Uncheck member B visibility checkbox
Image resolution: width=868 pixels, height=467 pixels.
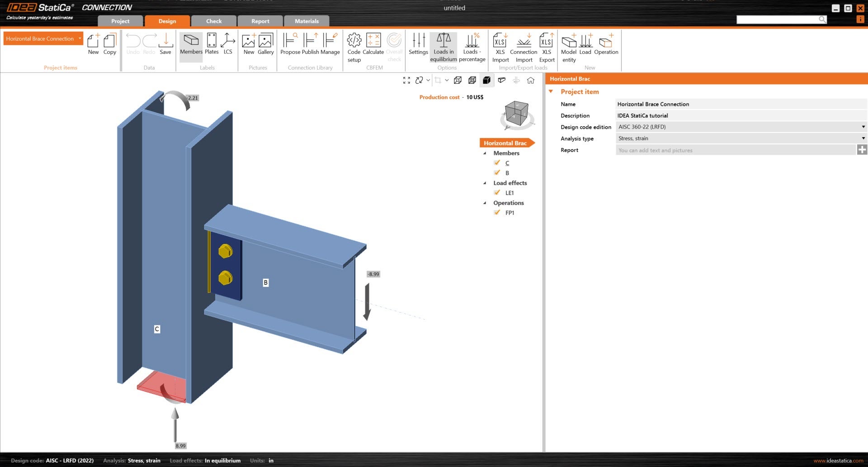click(497, 173)
